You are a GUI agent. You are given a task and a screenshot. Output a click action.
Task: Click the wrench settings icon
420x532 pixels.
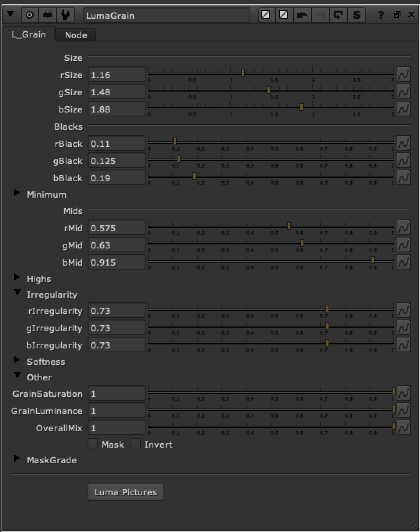click(x=65, y=15)
